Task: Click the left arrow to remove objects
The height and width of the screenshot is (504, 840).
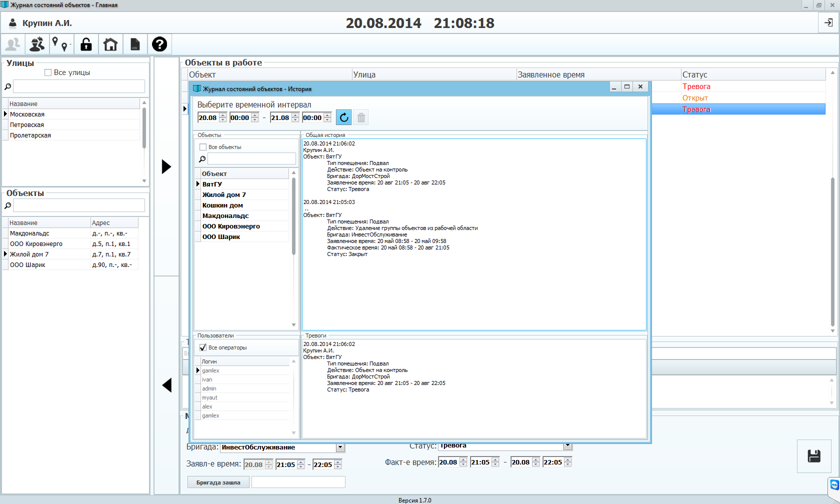Action: [166, 385]
